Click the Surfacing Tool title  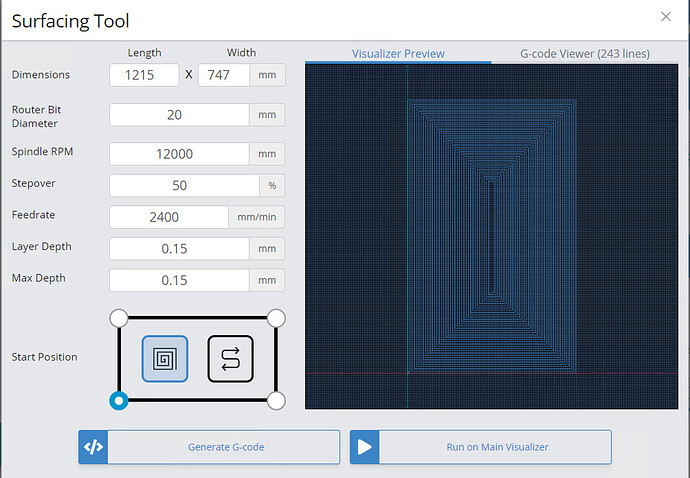click(x=70, y=21)
